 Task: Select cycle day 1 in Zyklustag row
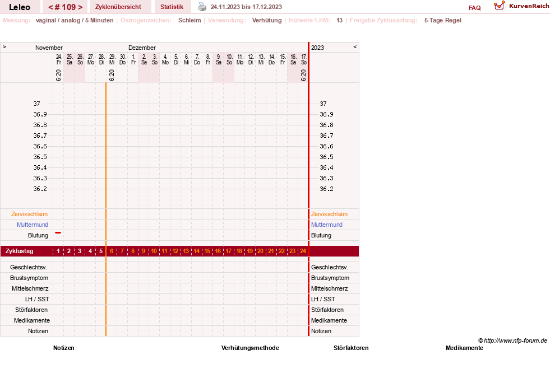coord(58,251)
